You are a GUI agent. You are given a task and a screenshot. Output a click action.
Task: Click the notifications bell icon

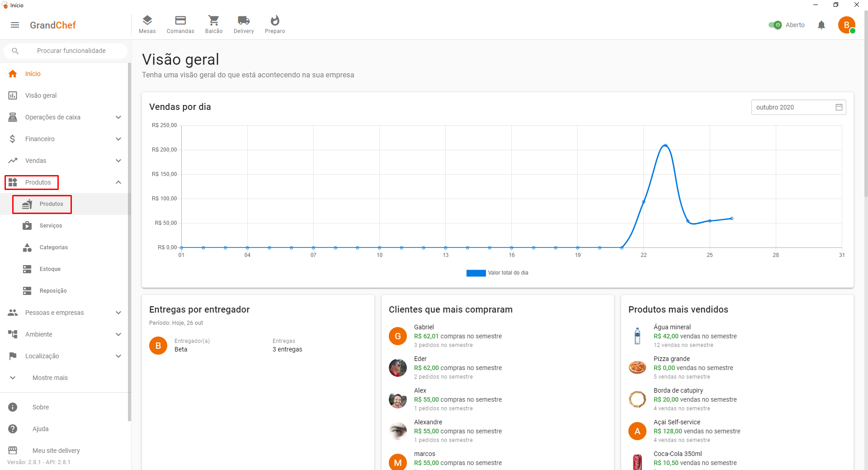click(821, 25)
